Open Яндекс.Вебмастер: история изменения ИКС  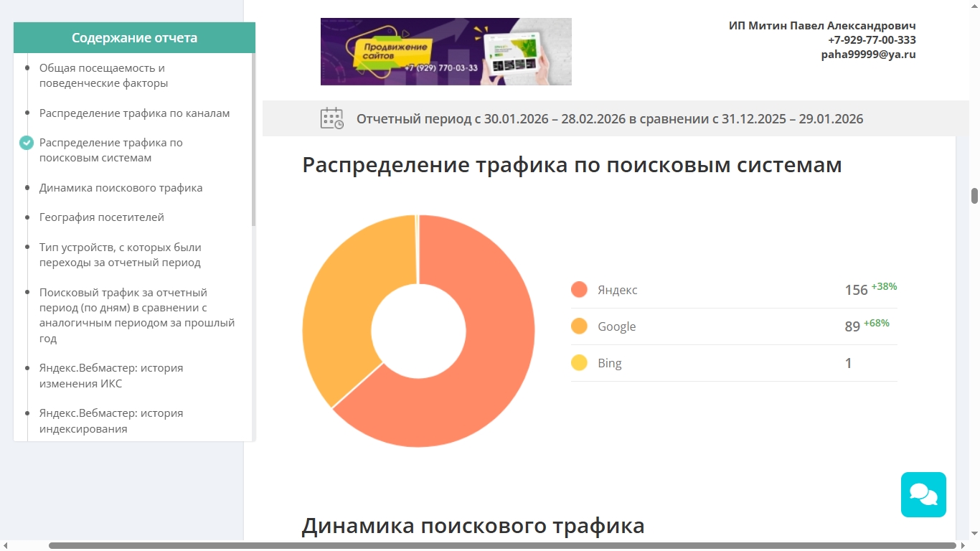point(111,375)
